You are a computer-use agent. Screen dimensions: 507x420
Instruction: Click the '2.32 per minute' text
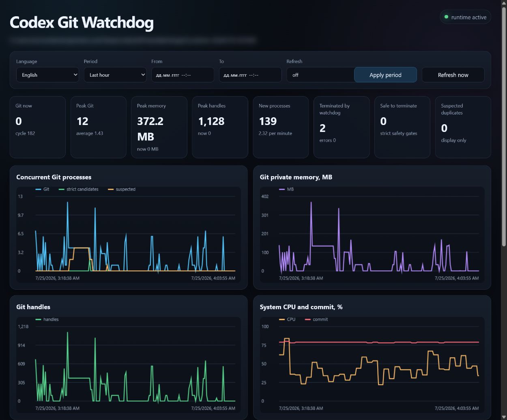(275, 133)
